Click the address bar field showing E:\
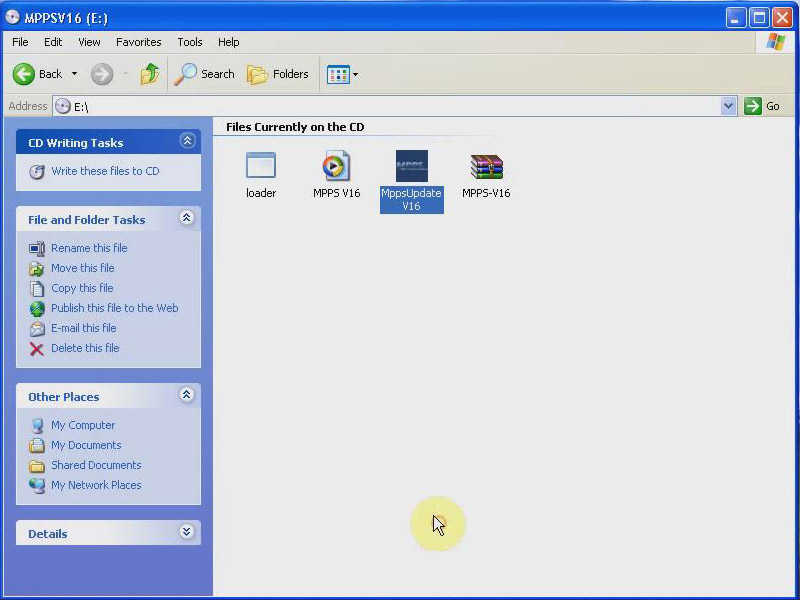The image size is (800, 600). [x=388, y=106]
